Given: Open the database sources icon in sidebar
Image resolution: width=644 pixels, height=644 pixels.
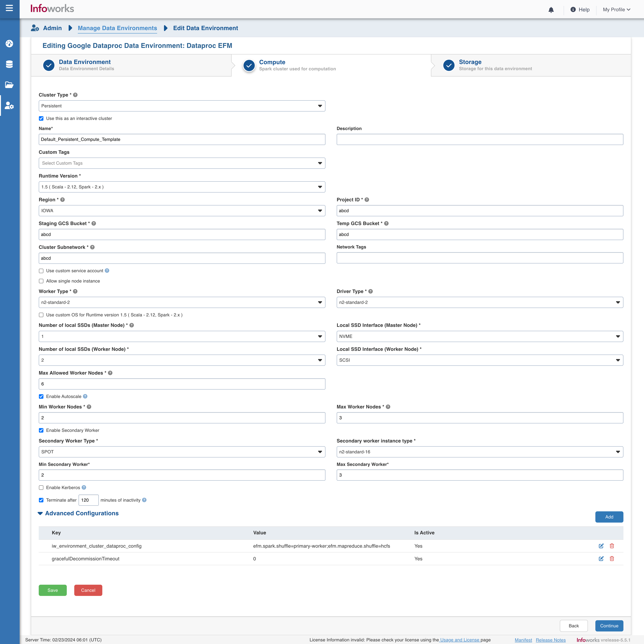Looking at the screenshot, I should point(9,64).
